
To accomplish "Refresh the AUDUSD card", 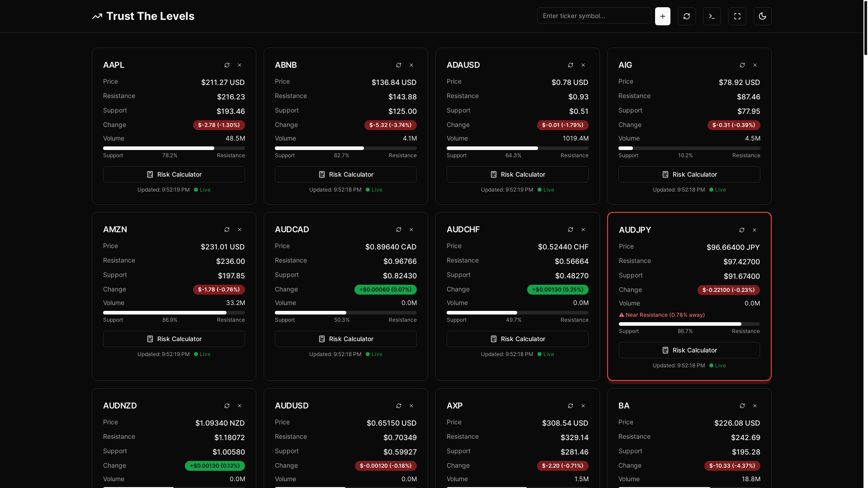I will tap(399, 406).
